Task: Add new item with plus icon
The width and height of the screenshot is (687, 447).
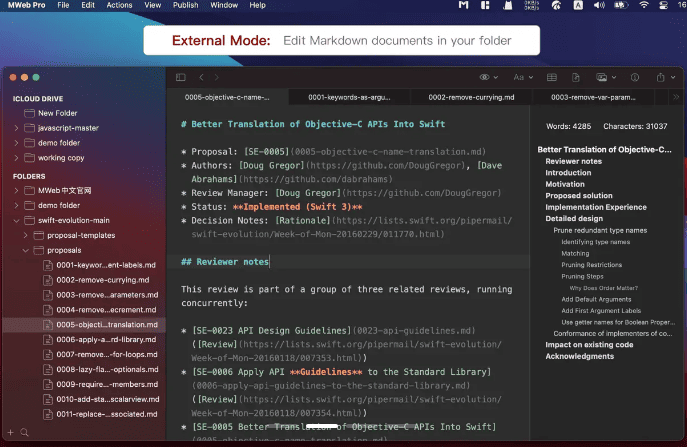Action: [x=11, y=433]
